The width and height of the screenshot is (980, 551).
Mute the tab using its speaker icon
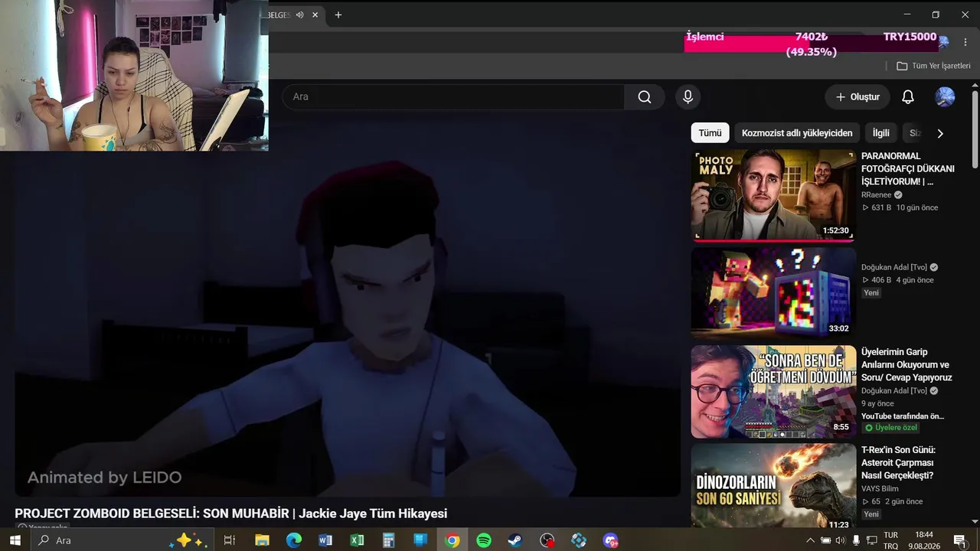(x=299, y=15)
